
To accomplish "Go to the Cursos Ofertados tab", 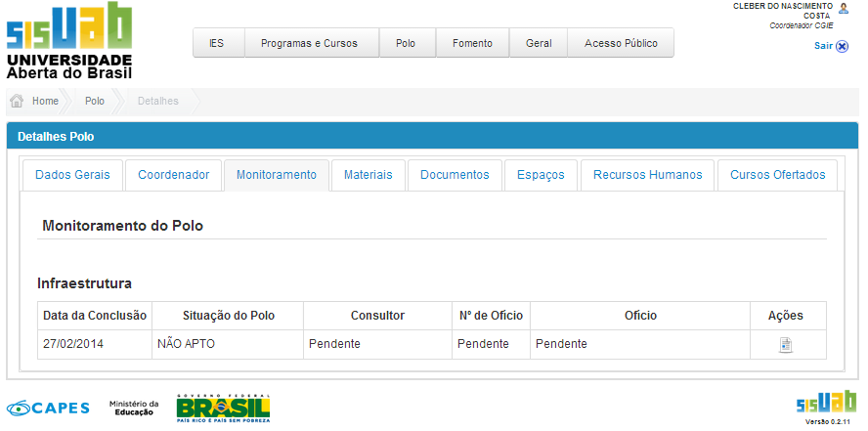I will pos(777,175).
